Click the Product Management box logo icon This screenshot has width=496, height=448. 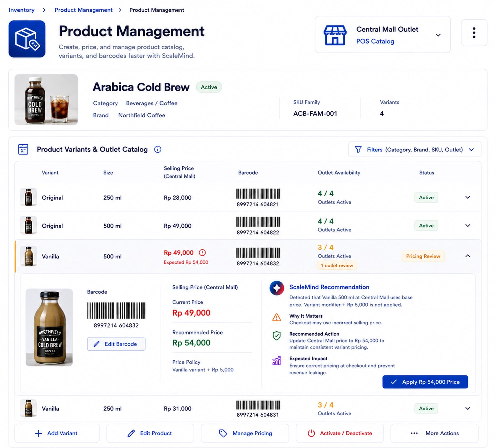(27, 39)
